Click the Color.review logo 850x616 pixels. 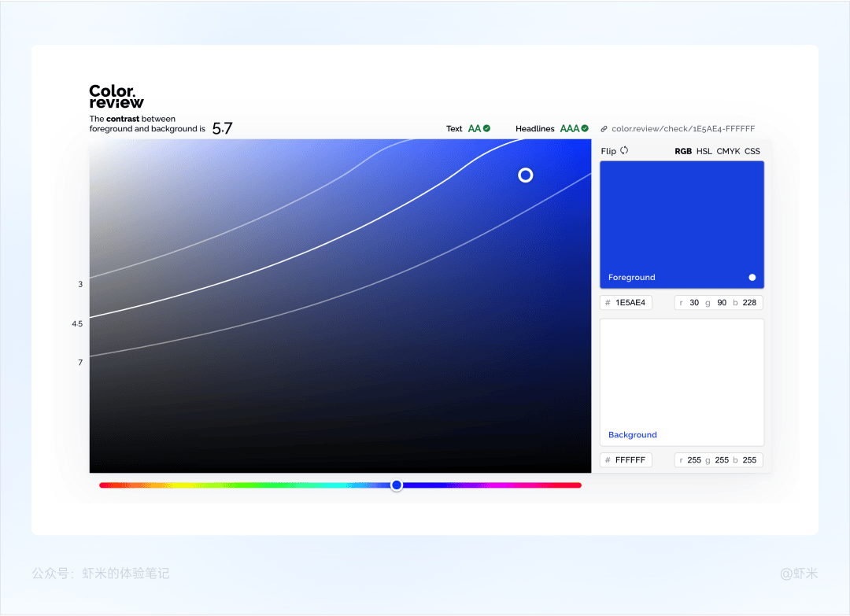point(116,97)
